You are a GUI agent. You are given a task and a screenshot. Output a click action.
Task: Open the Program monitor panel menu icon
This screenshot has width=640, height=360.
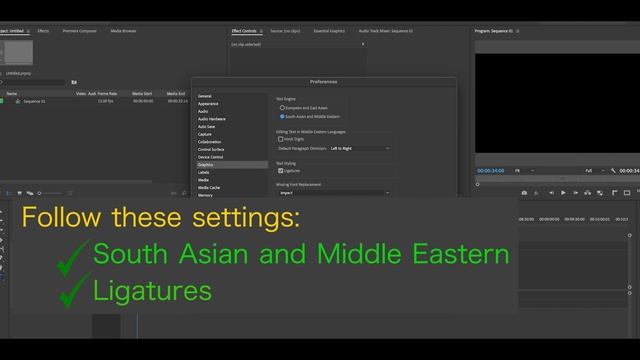pyautogui.click(x=518, y=31)
